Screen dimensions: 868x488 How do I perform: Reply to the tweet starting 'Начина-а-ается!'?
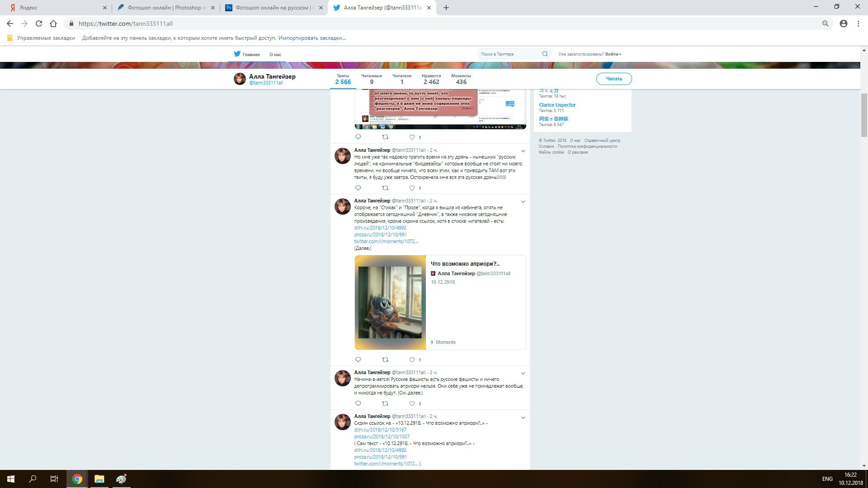358,404
